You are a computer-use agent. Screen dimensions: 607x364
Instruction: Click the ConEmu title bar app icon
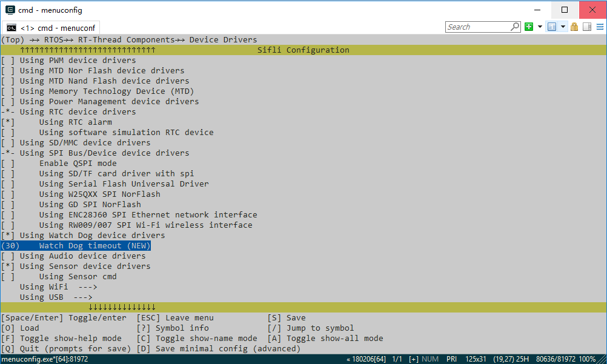[10, 10]
